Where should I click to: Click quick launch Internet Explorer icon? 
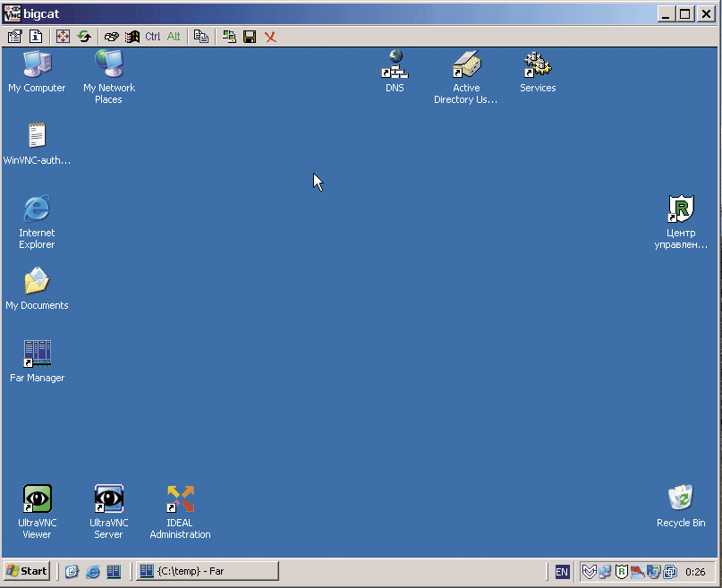pos(93,571)
